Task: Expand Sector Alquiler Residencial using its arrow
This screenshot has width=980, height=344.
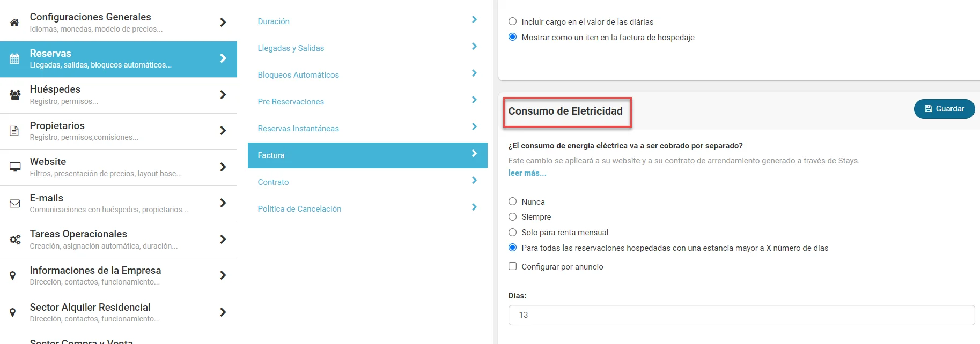Action: click(x=223, y=312)
